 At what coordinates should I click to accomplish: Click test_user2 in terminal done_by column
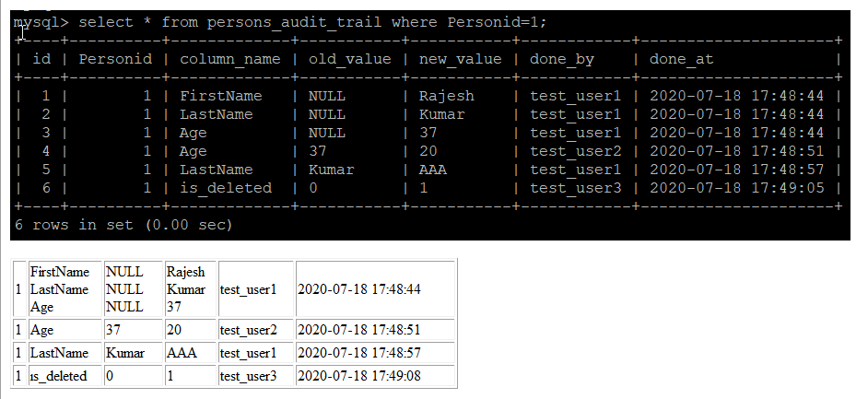click(576, 151)
